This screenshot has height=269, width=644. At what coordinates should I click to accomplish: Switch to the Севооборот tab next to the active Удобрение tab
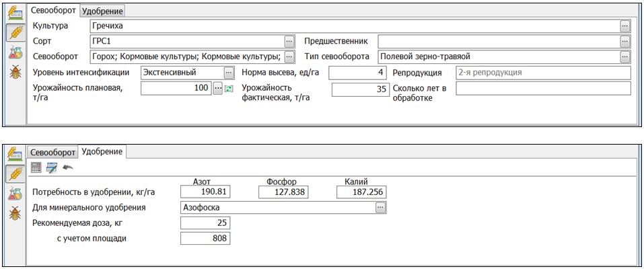point(52,152)
